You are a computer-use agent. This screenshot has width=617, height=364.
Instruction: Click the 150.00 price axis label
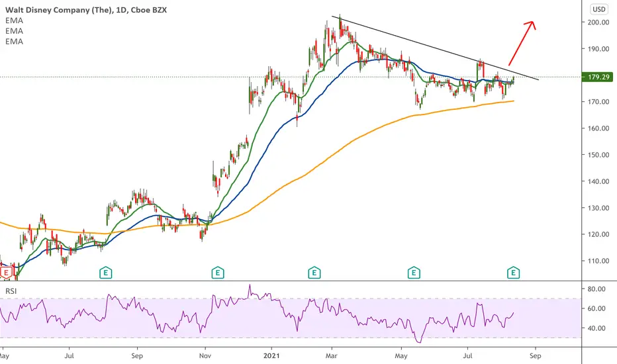click(598, 155)
